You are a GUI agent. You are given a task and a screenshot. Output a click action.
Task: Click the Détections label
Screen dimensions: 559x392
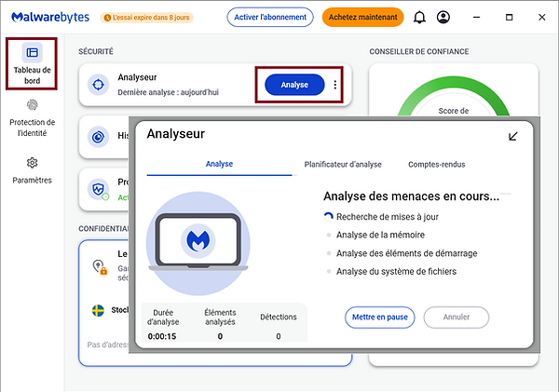pyautogui.click(x=279, y=317)
